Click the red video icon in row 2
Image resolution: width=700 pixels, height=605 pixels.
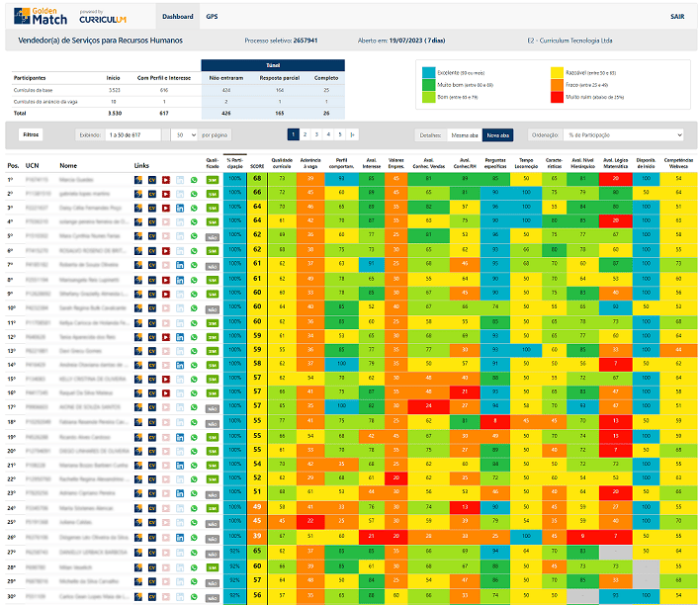pos(166,194)
